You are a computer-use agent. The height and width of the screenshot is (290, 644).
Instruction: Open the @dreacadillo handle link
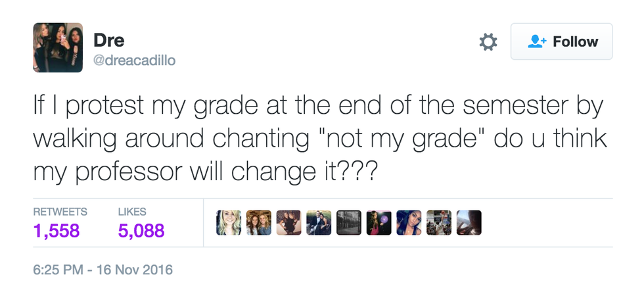coord(135,60)
